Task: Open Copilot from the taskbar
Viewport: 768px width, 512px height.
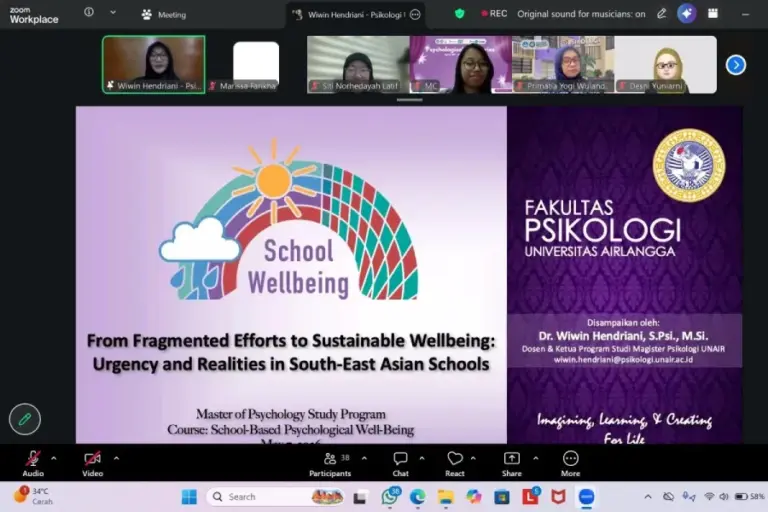Action: [474, 497]
